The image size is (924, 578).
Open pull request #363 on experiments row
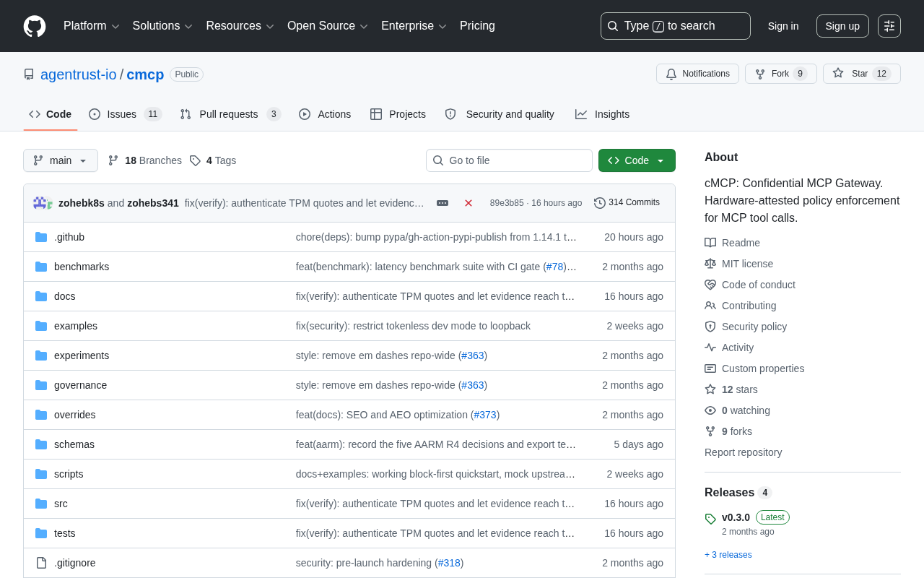click(x=473, y=355)
